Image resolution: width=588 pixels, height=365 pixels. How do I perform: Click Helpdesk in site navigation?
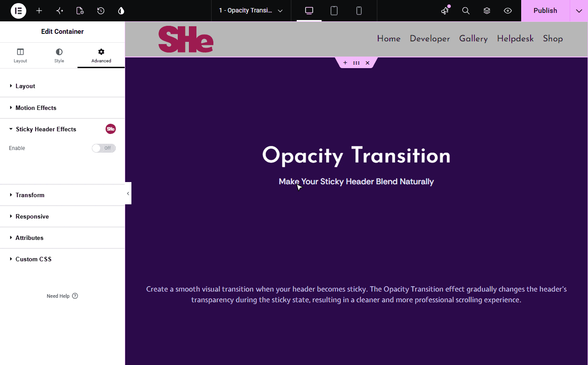coord(515,39)
